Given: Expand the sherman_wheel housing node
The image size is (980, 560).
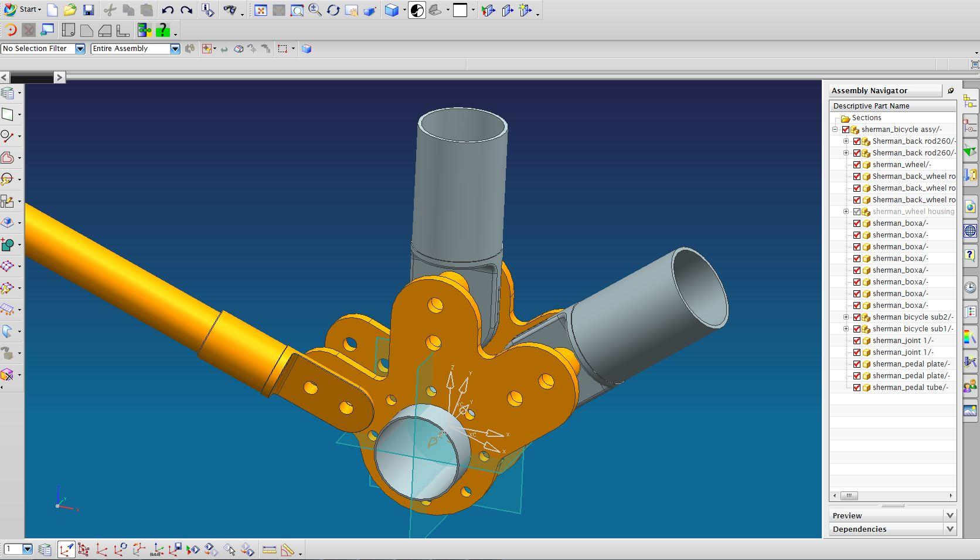Looking at the screenshot, I should [846, 212].
